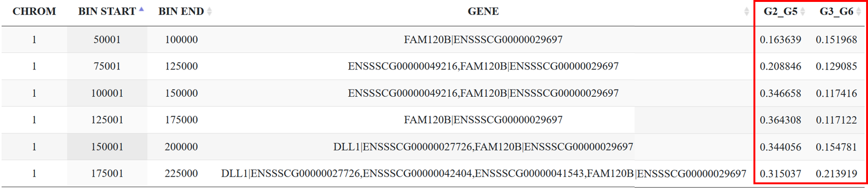
Task: Sort by G3_G6 column arrows
Action: coord(858,11)
